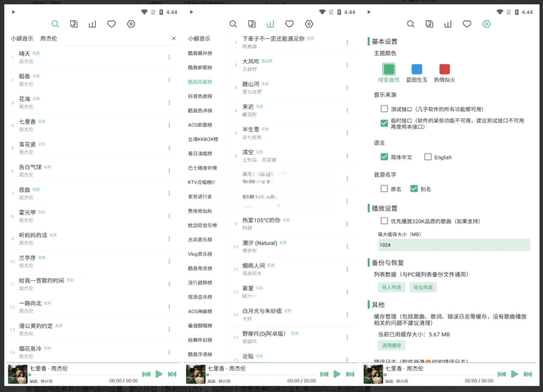The width and height of the screenshot is (543, 392).
Task: Open 小蜗音乐 source selector in left panel
Action: pos(22,38)
